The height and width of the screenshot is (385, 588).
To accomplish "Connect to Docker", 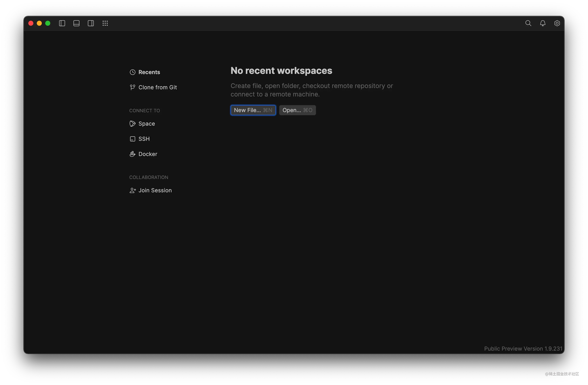I will [147, 154].
